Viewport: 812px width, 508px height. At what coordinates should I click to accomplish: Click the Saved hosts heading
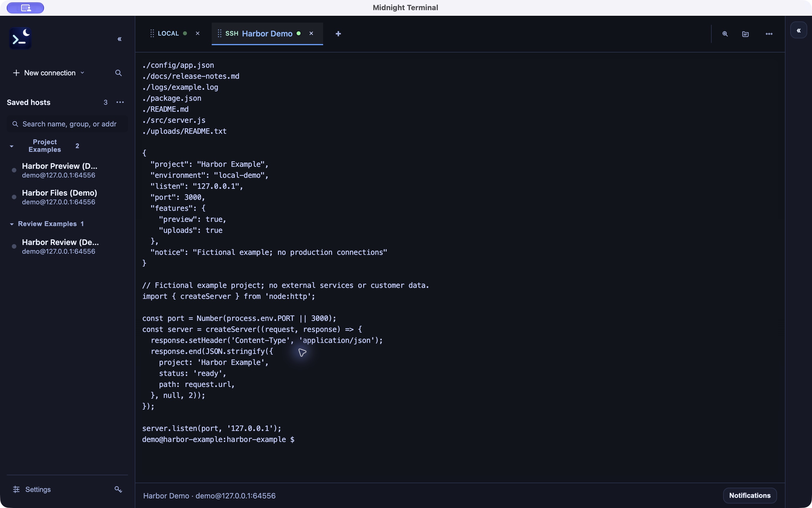(28, 102)
